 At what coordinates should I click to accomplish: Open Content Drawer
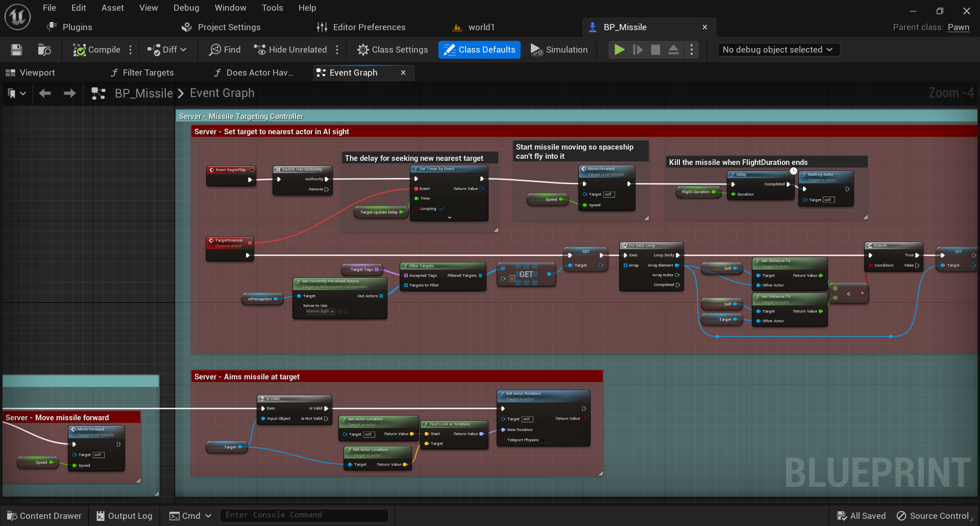click(x=44, y=516)
